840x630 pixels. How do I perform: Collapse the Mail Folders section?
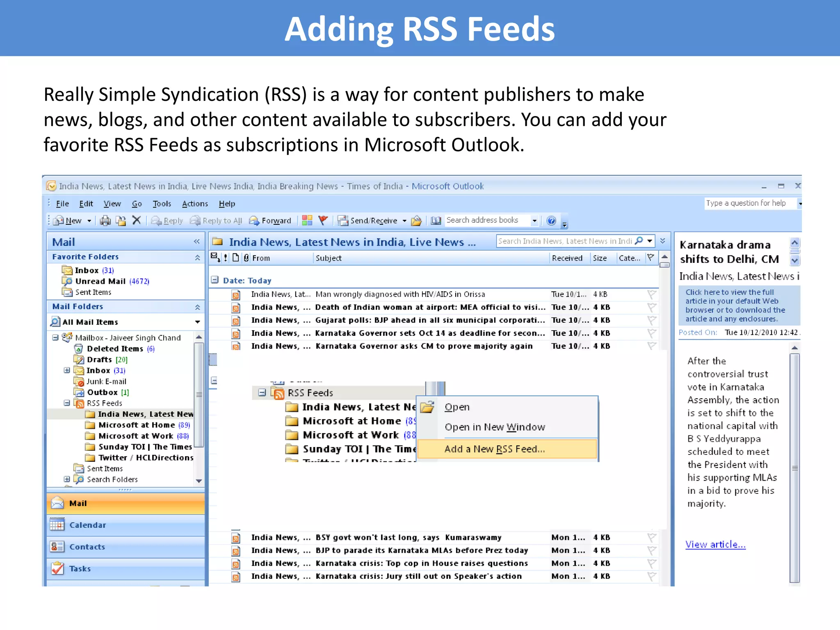point(197,307)
